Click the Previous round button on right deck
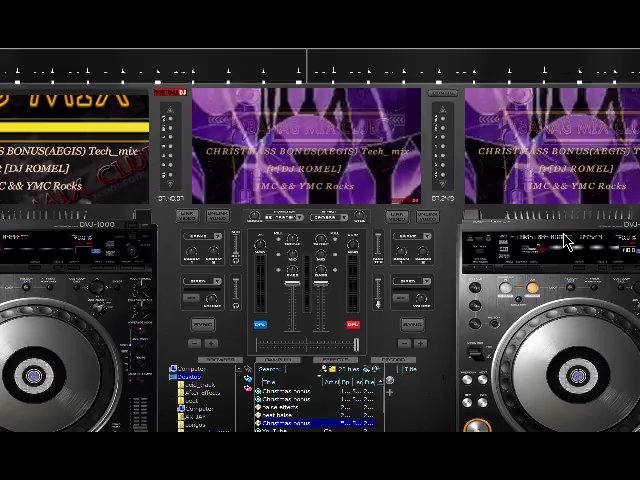Screen dimensions: 640x480 coord(467,380)
